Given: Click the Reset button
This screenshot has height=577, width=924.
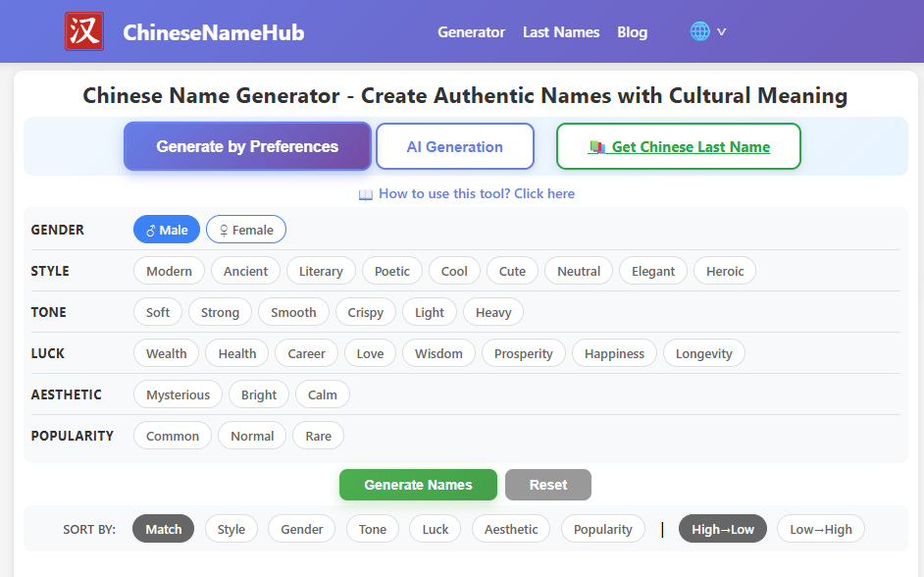Looking at the screenshot, I should click(x=547, y=484).
